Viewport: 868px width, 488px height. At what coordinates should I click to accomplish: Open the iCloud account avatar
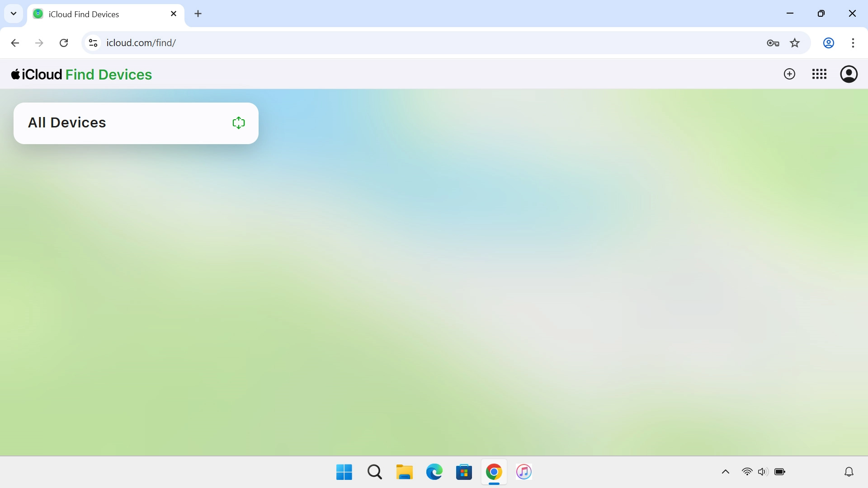(849, 74)
